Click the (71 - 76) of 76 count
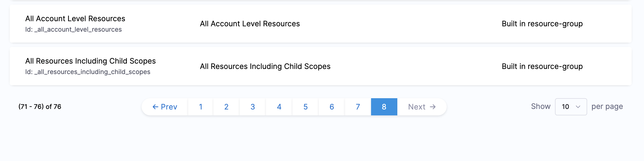Viewport: 644px width, 161px height. click(40, 107)
